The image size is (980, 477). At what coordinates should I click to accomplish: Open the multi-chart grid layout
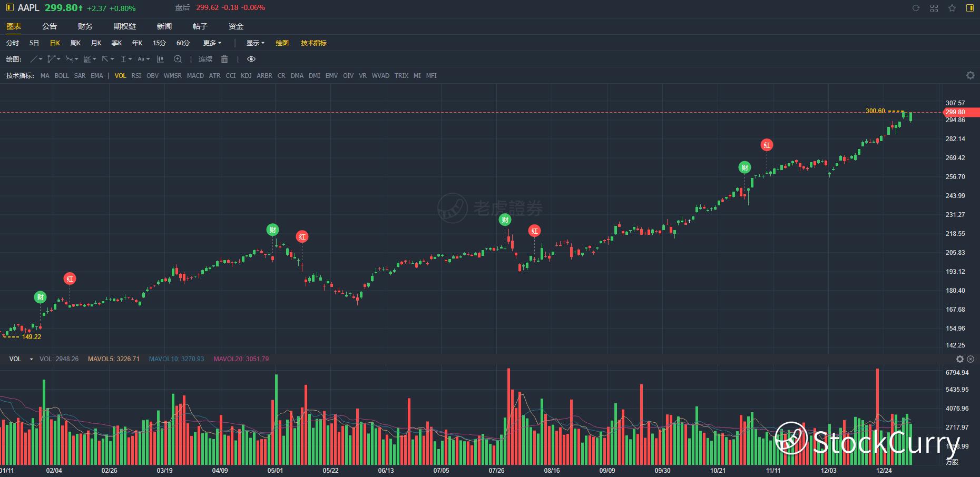pyautogui.click(x=934, y=8)
